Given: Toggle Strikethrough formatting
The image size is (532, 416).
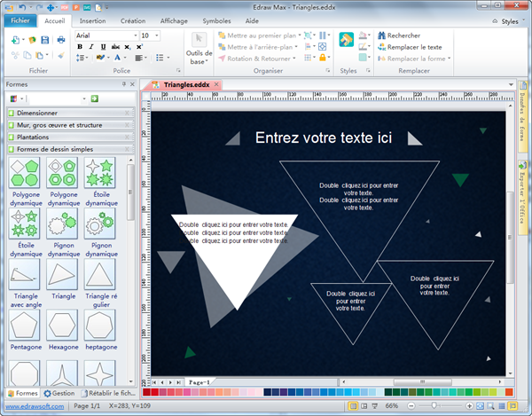Looking at the screenshot, I should [x=115, y=47].
